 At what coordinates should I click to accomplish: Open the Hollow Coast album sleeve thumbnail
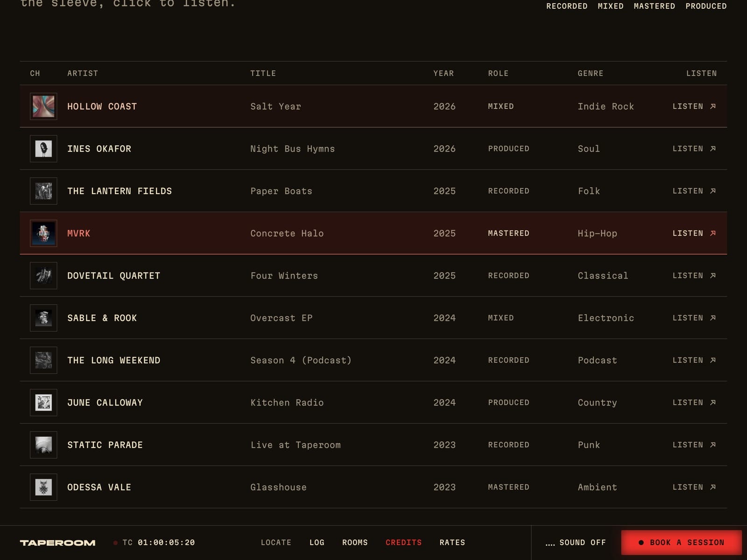43,106
